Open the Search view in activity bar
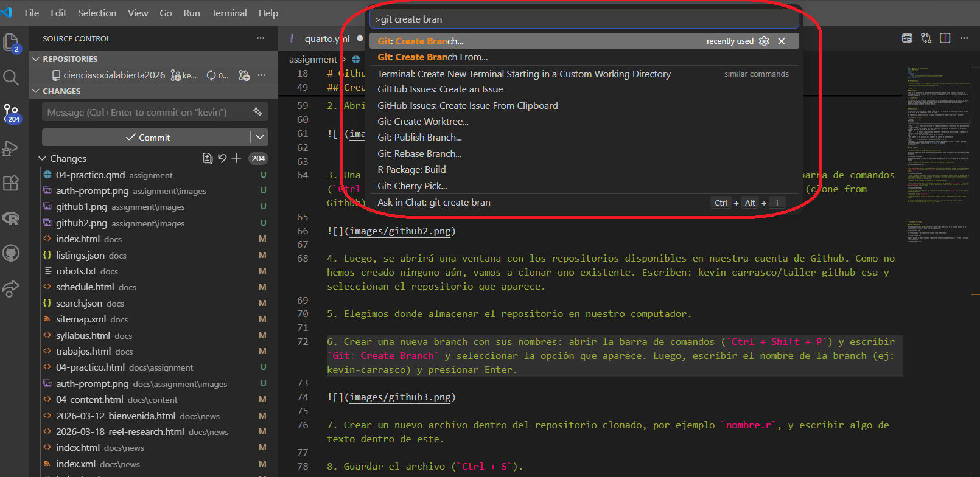The height and width of the screenshot is (477, 980). click(x=11, y=77)
